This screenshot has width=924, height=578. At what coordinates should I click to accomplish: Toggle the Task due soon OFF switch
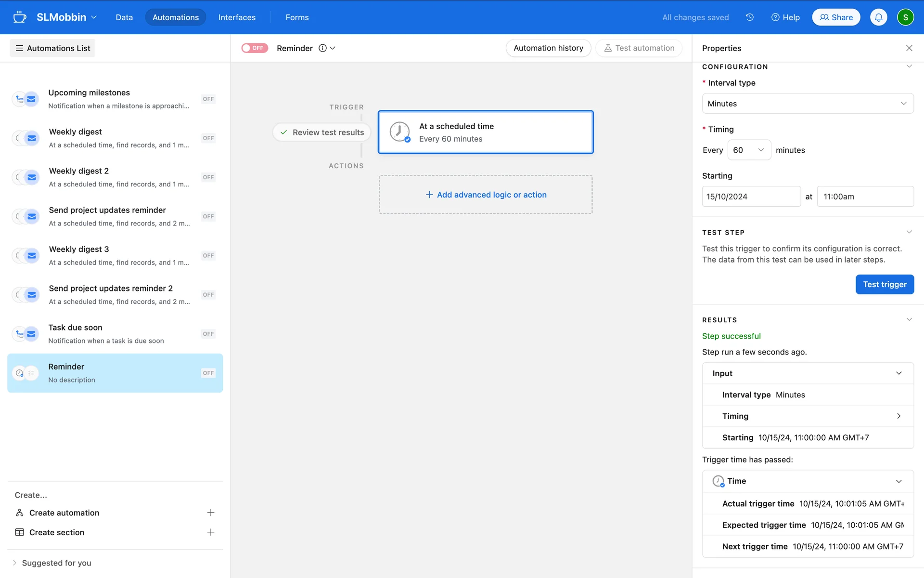tap(208, 334)
